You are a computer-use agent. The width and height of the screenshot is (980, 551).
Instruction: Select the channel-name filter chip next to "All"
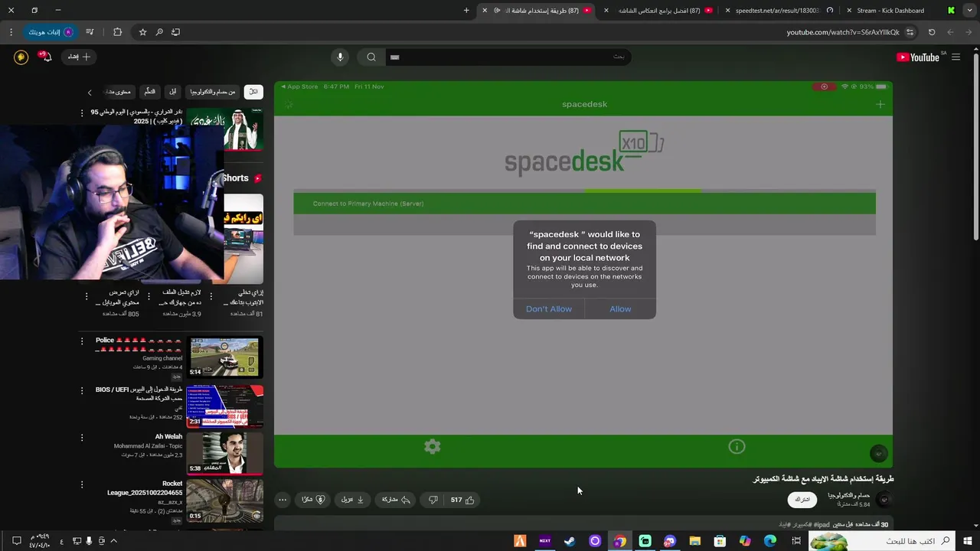pyautogui.click(x=213, y=92)
